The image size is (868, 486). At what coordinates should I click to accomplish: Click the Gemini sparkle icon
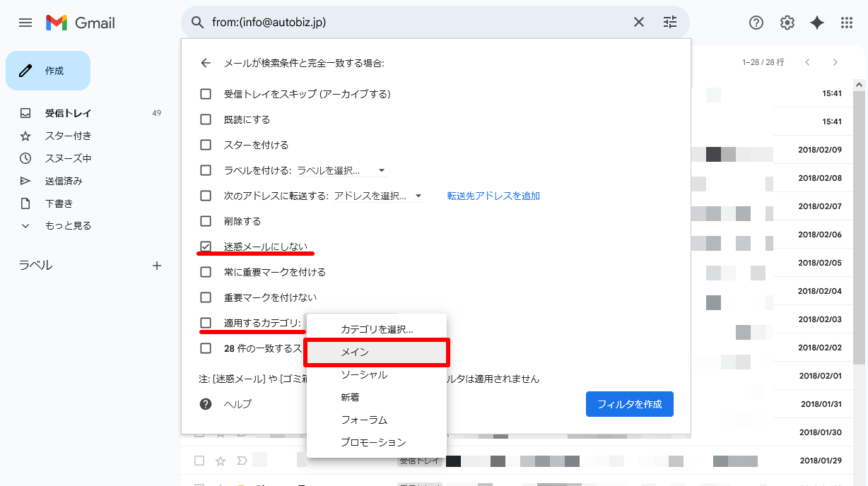point(817,23)
